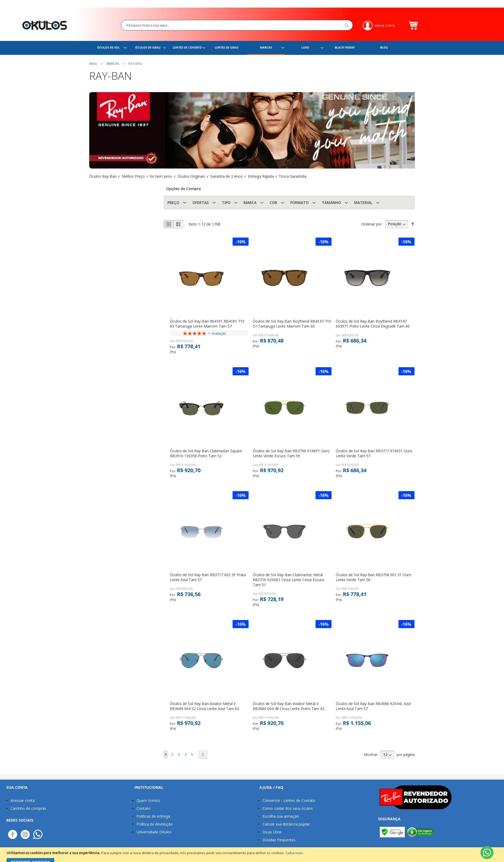Open the Boyfriend RB4147 603971 Preto image
The image size is (504, 862).
point(367,278)
